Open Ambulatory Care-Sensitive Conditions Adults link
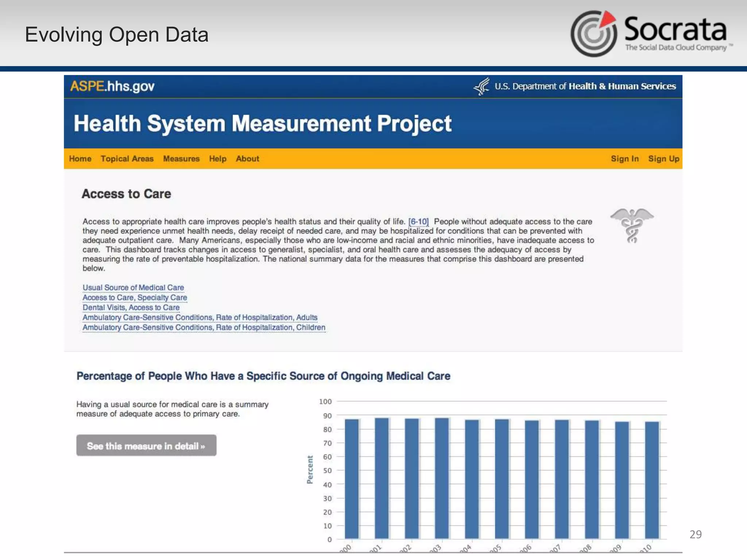The image size is (747, 560). 200,318
